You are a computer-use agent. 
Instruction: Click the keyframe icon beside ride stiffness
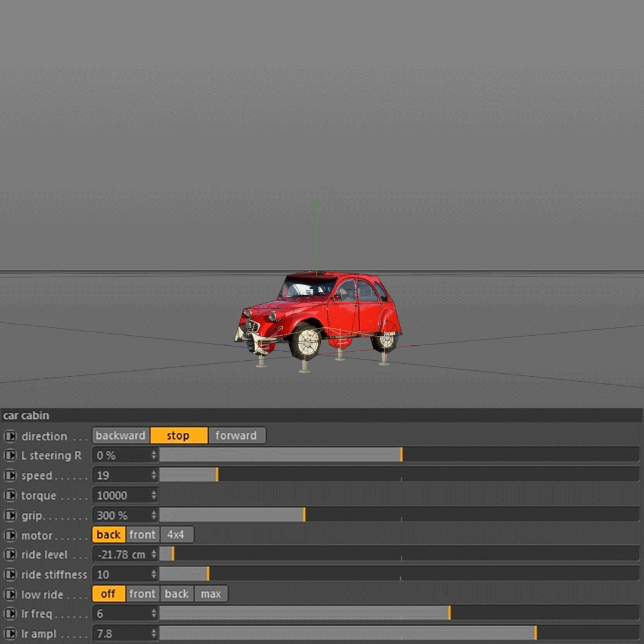point(10,574)
